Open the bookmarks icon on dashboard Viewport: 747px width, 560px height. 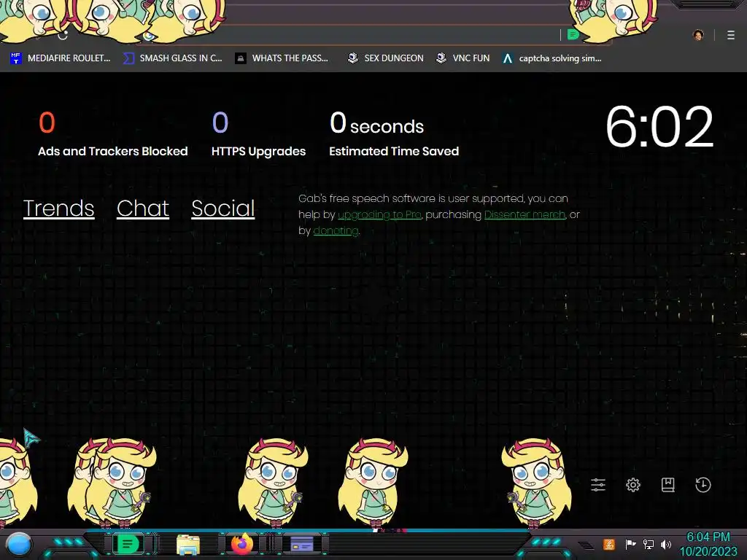(x=668, y=485)
